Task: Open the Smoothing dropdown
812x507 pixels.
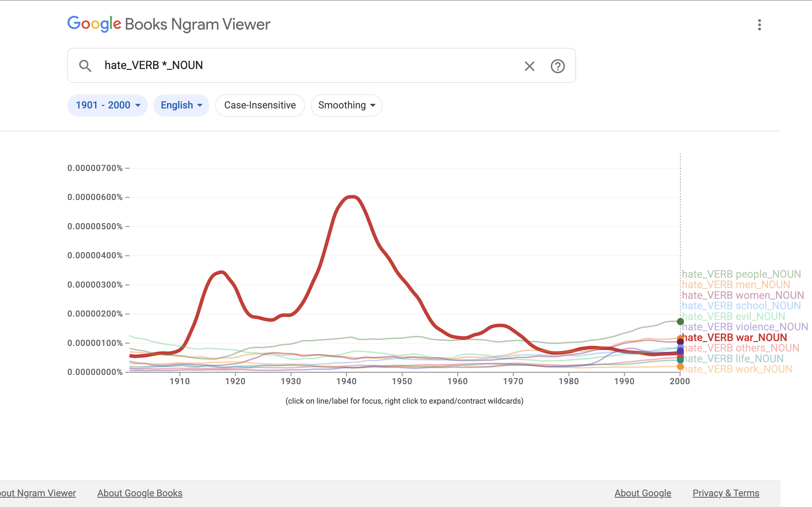Action: (x=346, y=105)
